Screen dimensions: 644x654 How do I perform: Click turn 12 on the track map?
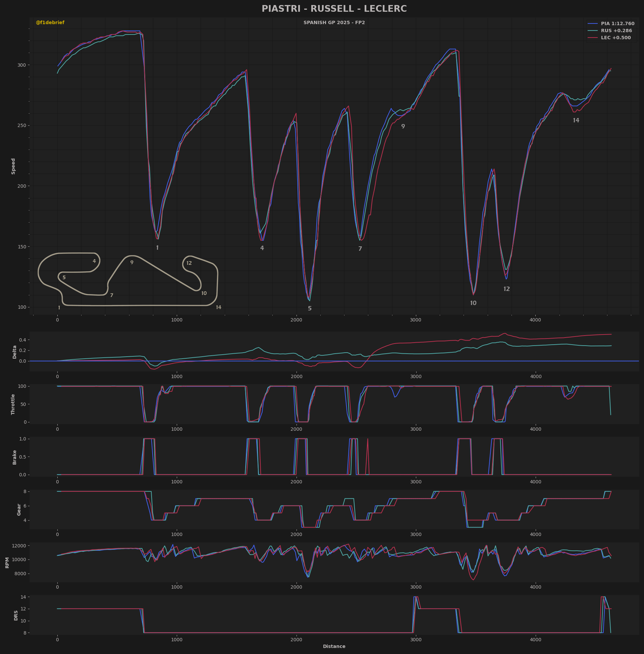(x=189, y=263)
